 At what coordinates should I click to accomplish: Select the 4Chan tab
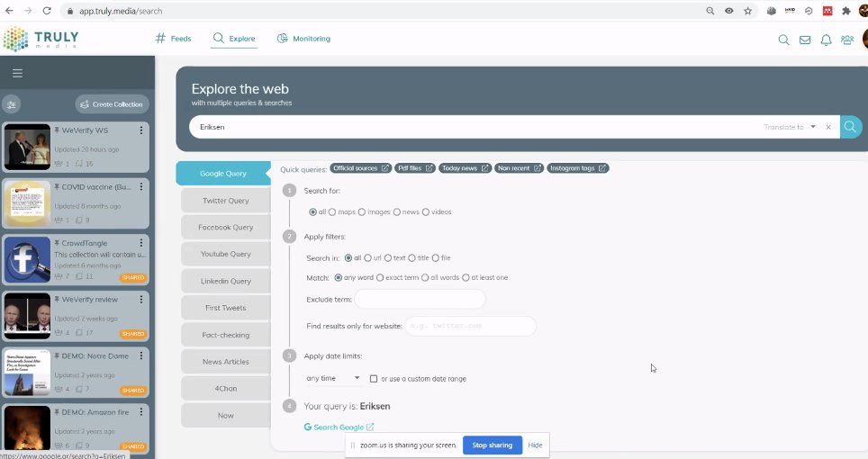[225, 388]
